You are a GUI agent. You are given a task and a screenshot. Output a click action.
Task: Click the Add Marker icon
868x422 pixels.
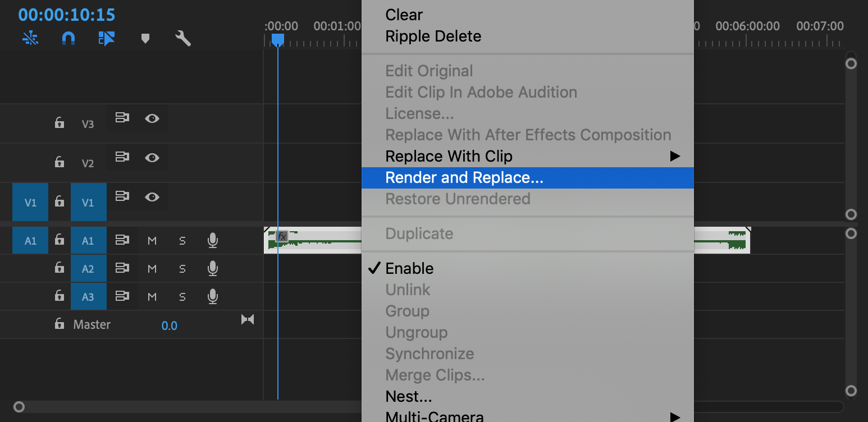145,38
